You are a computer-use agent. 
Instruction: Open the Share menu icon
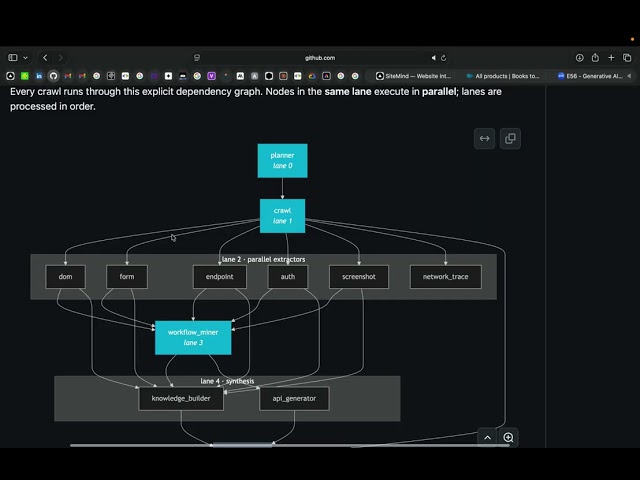tap(595, 58)
